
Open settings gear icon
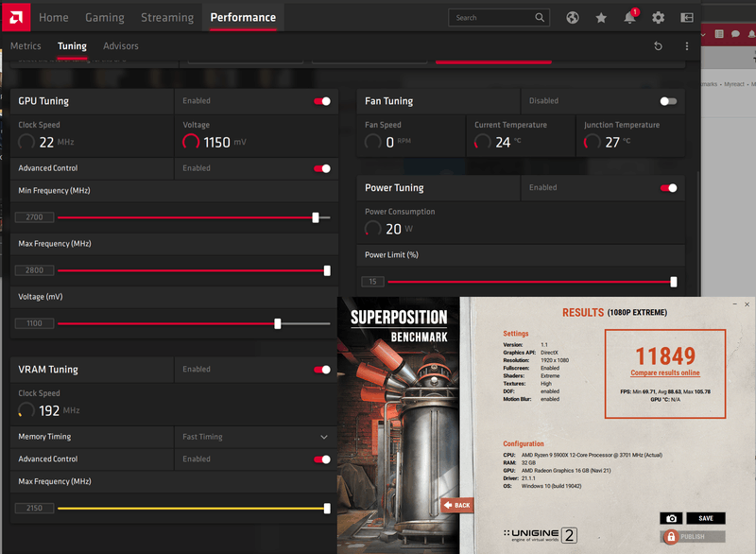pyautogui.click(x=658, y=18)
